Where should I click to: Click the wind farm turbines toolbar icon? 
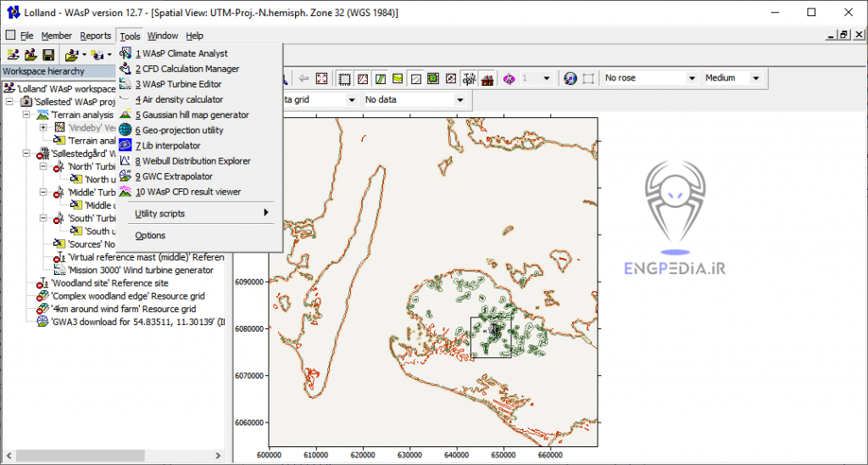[x=469, y=78]
